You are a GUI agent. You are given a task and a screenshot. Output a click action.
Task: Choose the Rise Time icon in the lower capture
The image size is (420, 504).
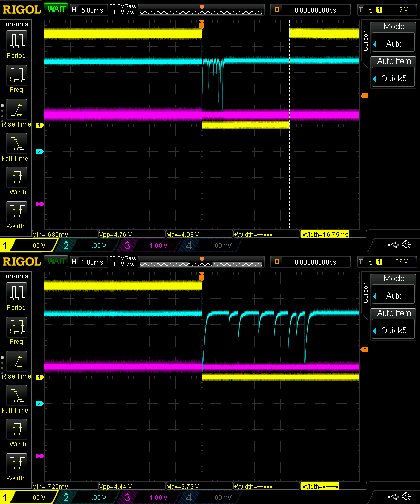click(x=17, y=361)
